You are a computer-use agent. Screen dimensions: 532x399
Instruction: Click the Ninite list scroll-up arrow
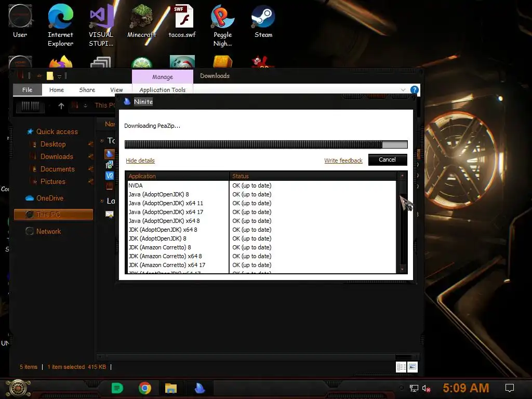(x=403, y=176)
